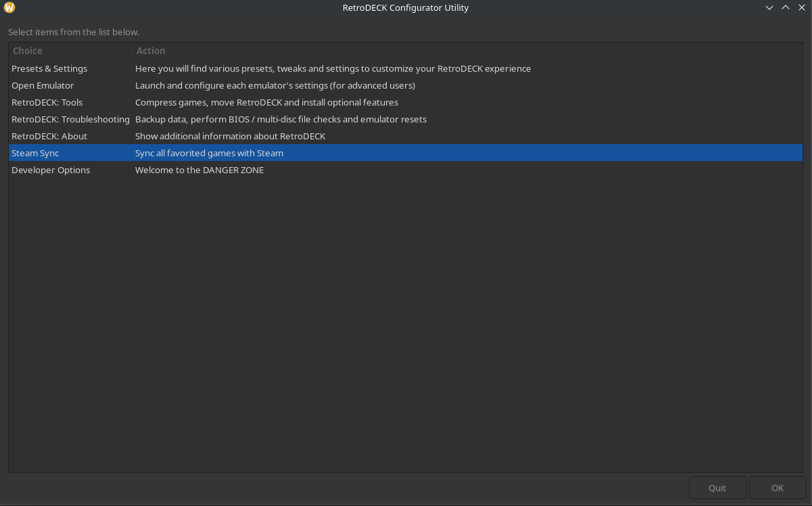Choose Open Emulator from the list
This screenshot has height=506, width=812.
pos(43,85)
